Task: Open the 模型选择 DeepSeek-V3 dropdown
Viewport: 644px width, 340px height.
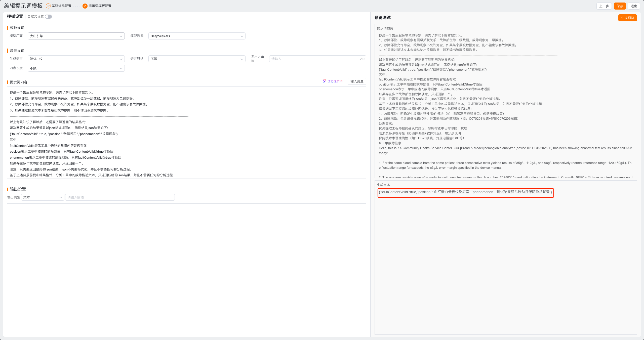Action: 196,36
